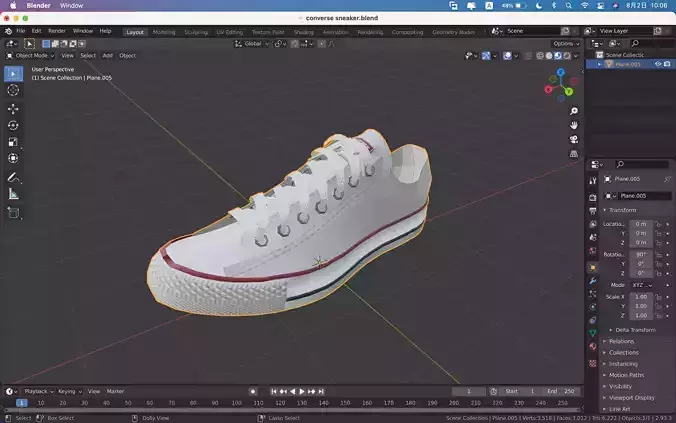Screen dimensions: 676x423
Task: Open the Object Data properties green triangle tab
Action: 593,333
